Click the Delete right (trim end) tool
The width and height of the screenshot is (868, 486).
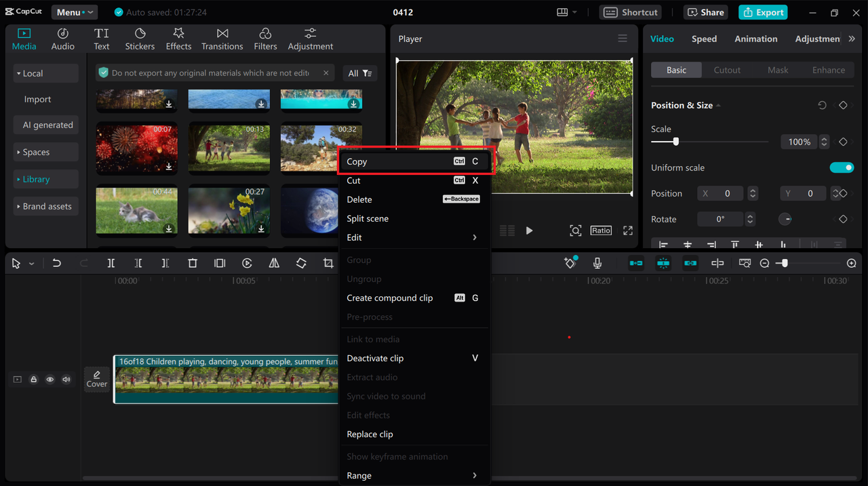point(165,263)
